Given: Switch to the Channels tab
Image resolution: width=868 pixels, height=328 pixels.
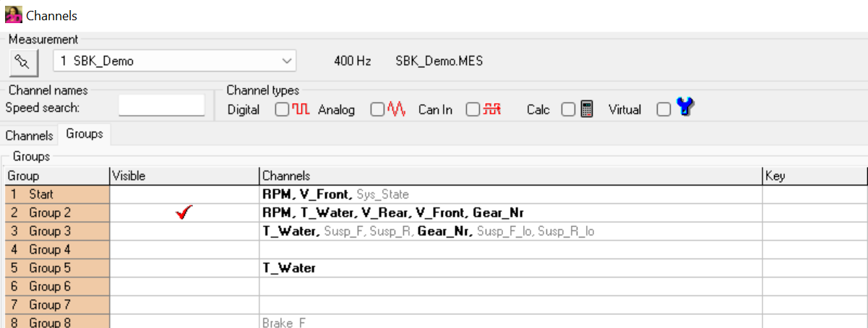Looking at the screenshot, I should pos(29,135).
